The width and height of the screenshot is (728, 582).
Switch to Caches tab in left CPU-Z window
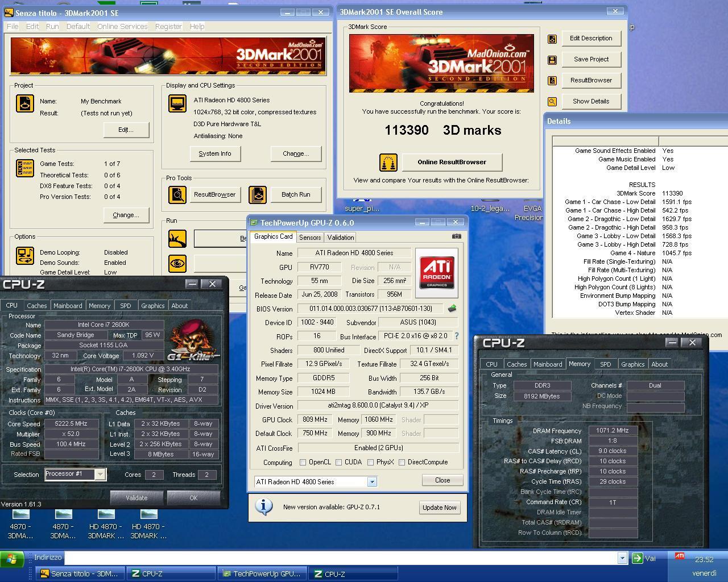coord(37,306)
